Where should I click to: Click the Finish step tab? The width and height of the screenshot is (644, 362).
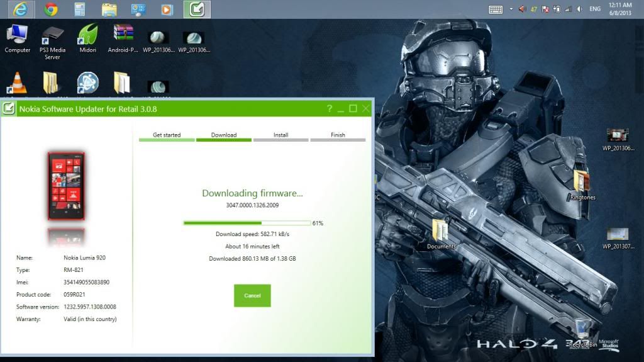pyautogui.click(x=338, y=135)
